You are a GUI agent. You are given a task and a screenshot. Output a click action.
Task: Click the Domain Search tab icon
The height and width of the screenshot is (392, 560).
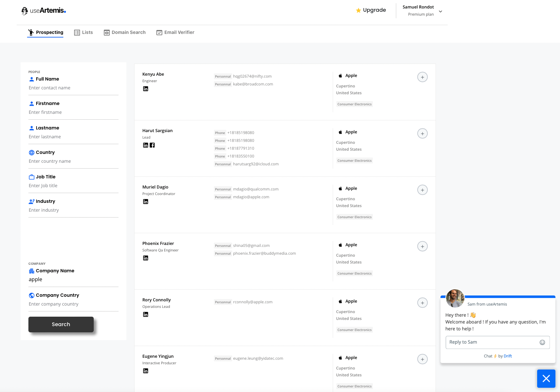(107, 33)
